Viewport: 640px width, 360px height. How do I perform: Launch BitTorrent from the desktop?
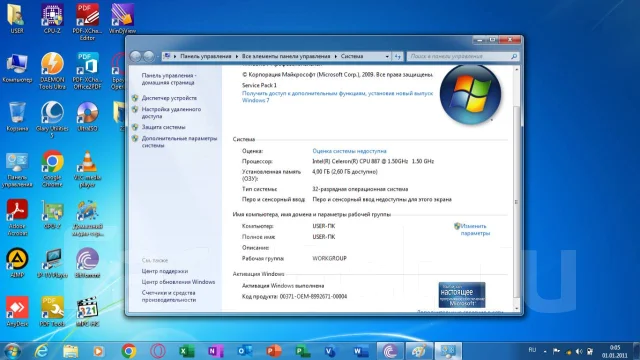coord(87,263)
